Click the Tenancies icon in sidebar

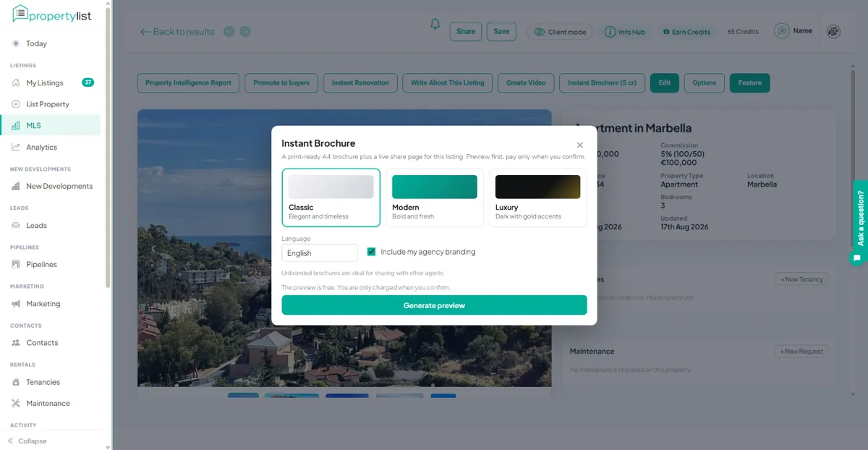click(x=16, y=382)
